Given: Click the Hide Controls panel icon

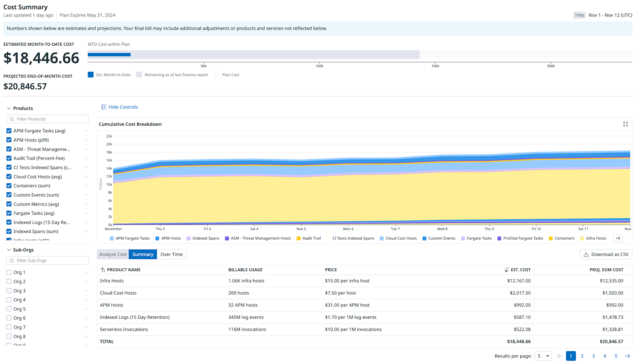Looking at the screenshot, I should [x=104, y=107].
